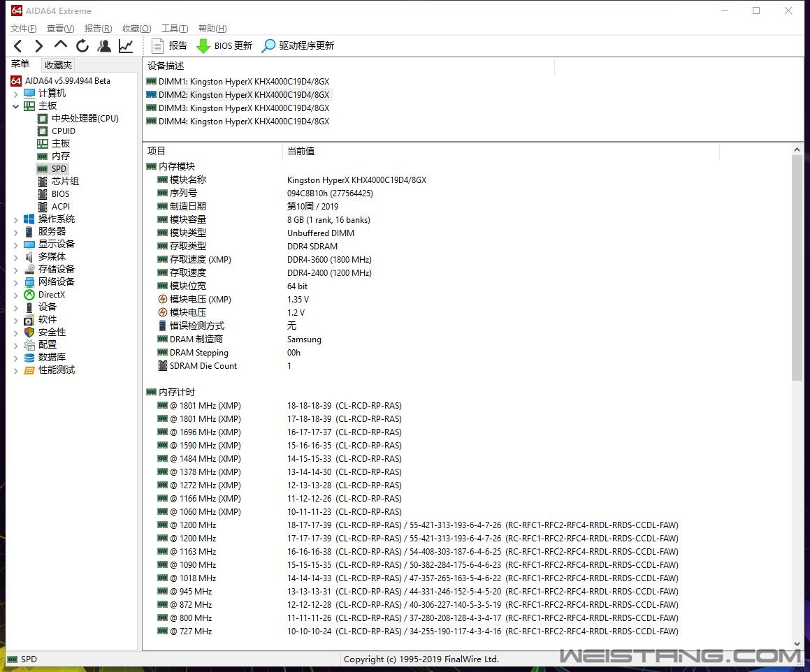
Task: Open the 报告(R) menu
Action: point(98,29)
